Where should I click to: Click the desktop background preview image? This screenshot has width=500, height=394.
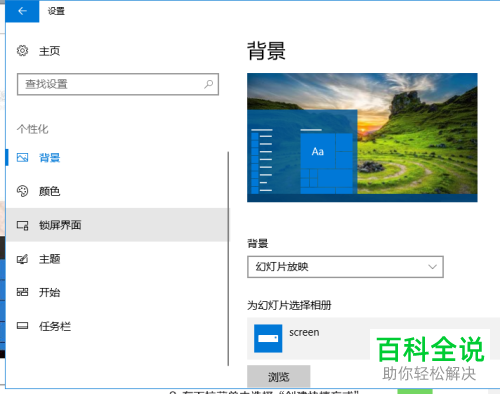[362, 137]
